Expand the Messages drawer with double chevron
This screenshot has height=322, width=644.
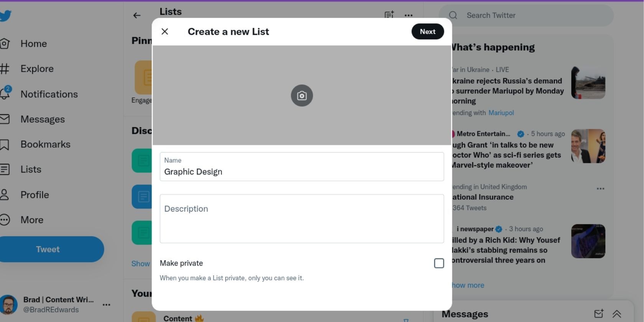click(x=617, y=314)
